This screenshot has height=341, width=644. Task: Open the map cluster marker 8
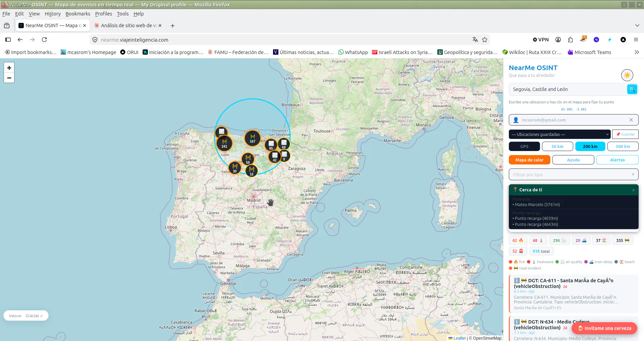pyautogui.click(x=284, y=156)
